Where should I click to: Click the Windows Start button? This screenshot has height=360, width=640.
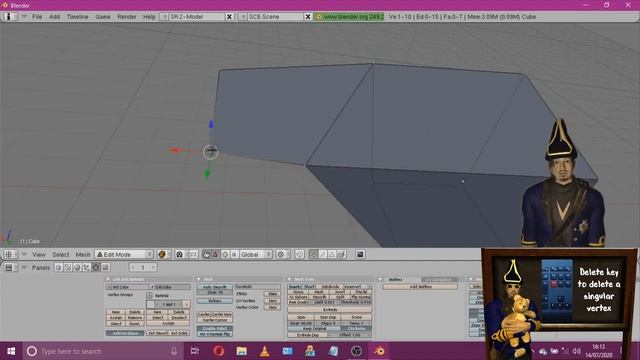11,351
